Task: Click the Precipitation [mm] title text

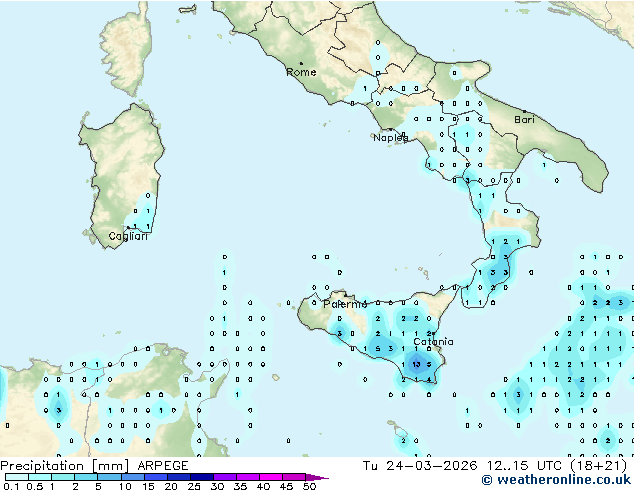Action: pyautogui.click(x=65, y=466)
